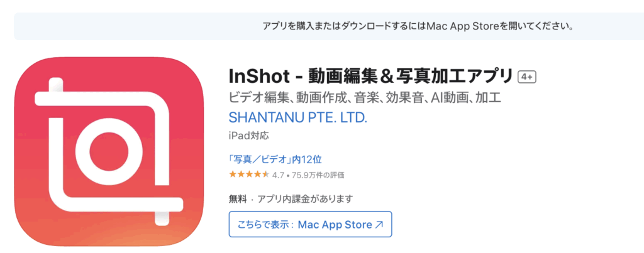Click the middle star of the rating row

click(249, 175)
